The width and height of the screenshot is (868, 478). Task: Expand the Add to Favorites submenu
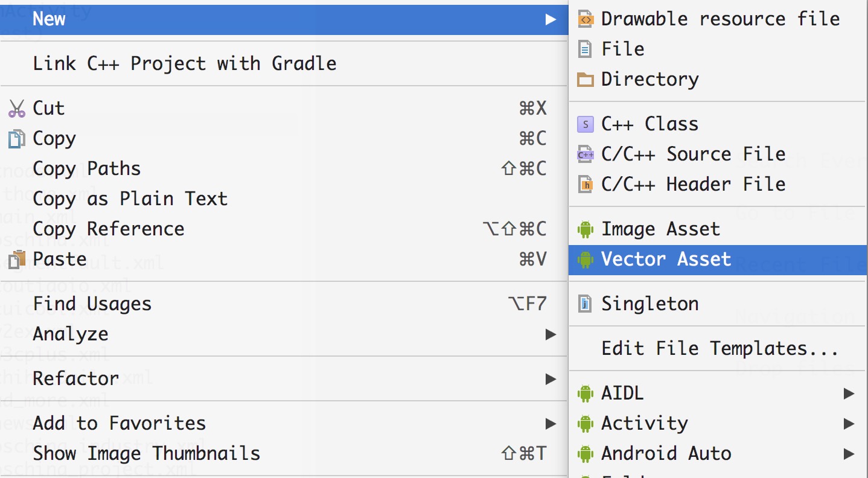click(550, 424)
